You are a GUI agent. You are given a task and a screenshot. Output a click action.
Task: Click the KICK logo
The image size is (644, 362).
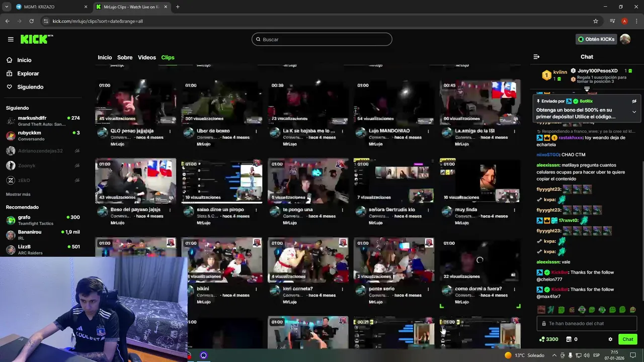tap(36, 39)
